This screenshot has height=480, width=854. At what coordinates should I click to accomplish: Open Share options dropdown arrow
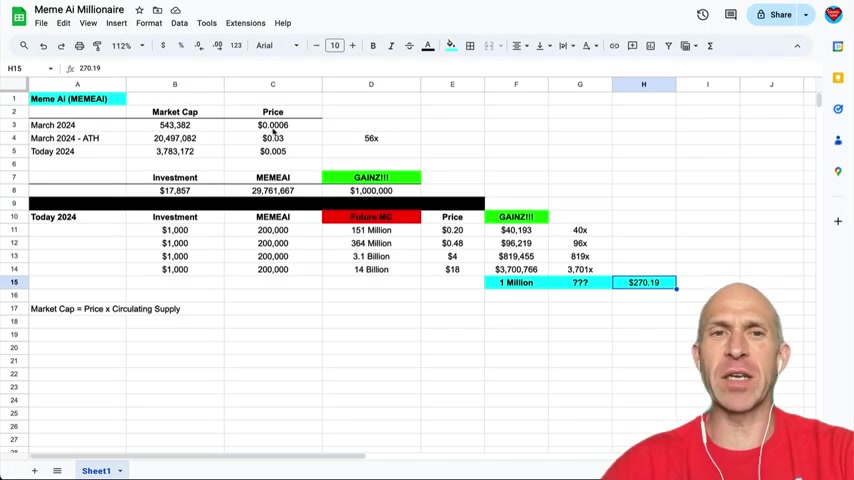[x=806, y=15]
